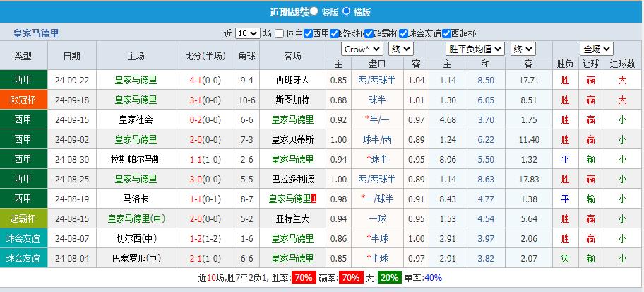The height and width of the screenshot is (292, 644).
Task: Click the orange 欧冠杯 league tag
Action: tap(23, 100)
